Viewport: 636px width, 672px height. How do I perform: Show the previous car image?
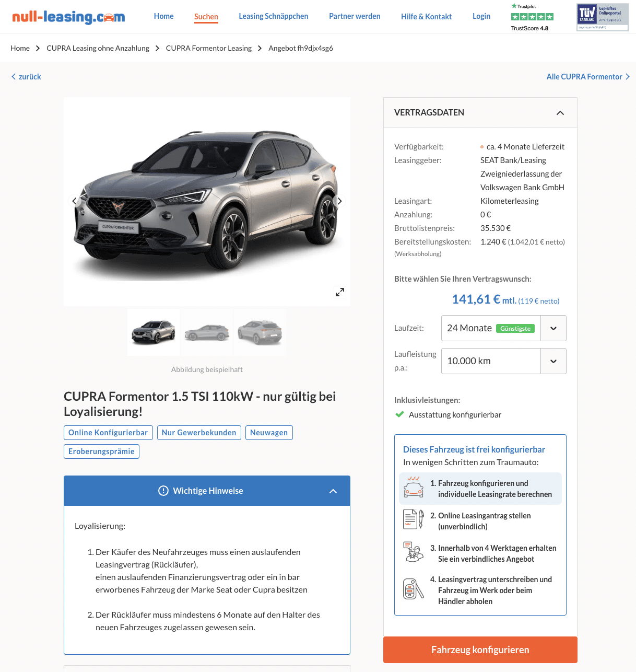tap(75, 201)
